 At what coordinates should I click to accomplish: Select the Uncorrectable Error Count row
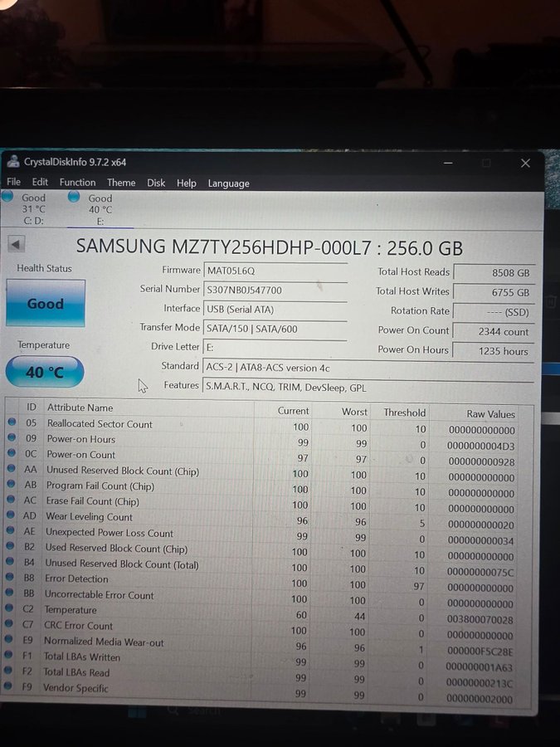(x=100, y=594)
